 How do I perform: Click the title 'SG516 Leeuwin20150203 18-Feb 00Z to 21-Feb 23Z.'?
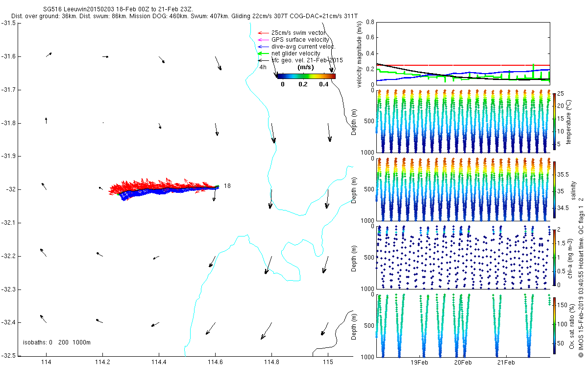click(x=118, y=9)
